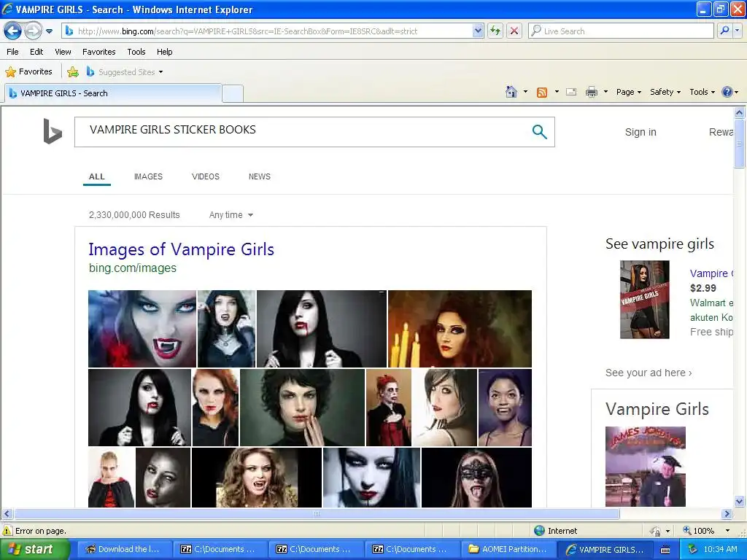The height and width of the screenshot is (560, 747).
Task: Open the Favorites star button
Action: 28,72
